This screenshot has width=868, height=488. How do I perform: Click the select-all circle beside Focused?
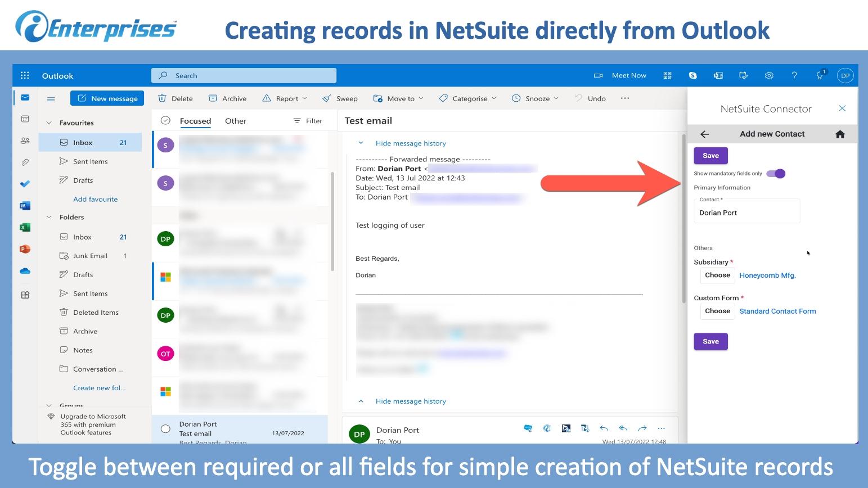(x=165, y=120)
